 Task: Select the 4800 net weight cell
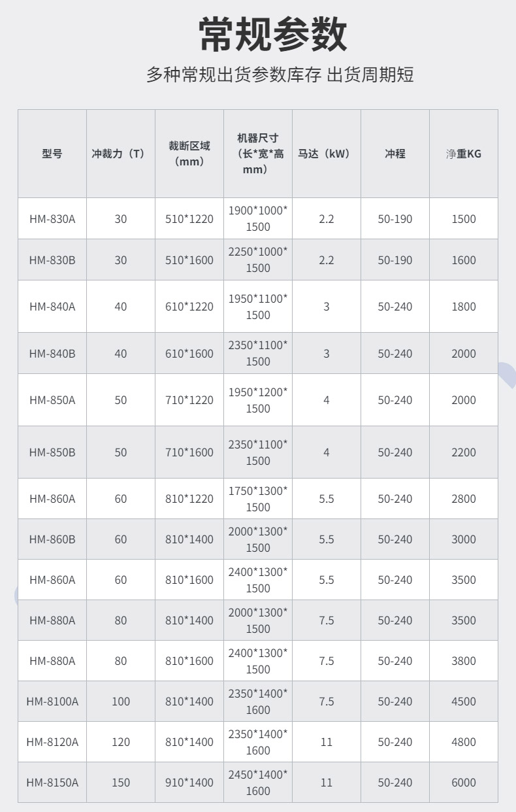click(x=464, y=741)
